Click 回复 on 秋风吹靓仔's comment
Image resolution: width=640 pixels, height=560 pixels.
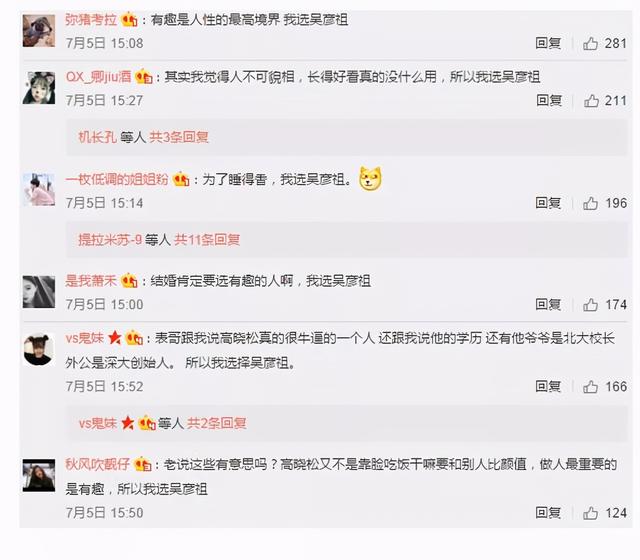click(548, 513)
